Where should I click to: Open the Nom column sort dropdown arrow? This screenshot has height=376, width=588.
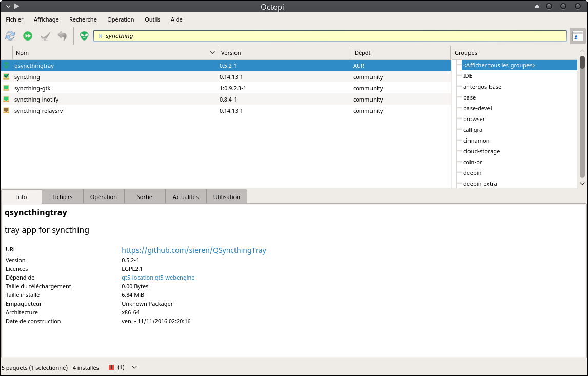(x=212, y=52)
